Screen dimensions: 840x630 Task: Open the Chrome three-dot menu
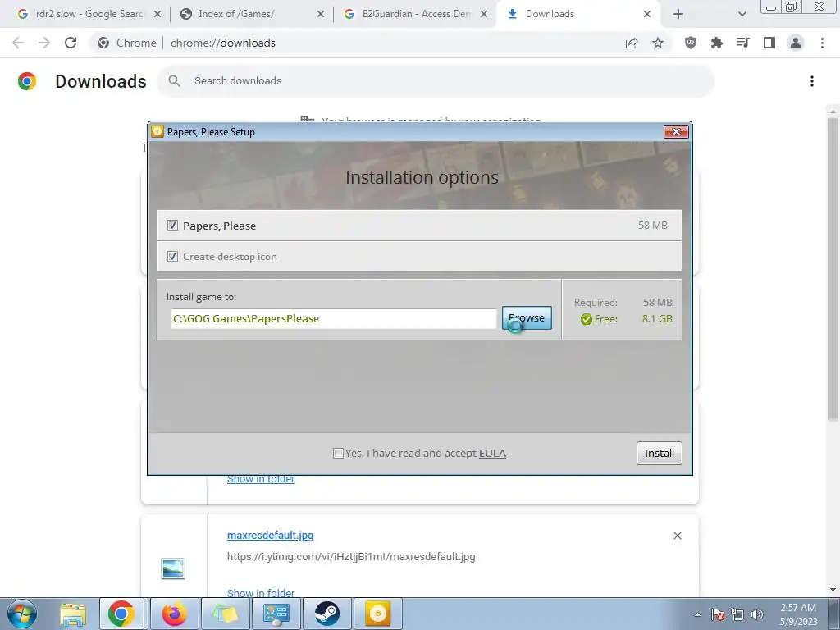(822, 43)
